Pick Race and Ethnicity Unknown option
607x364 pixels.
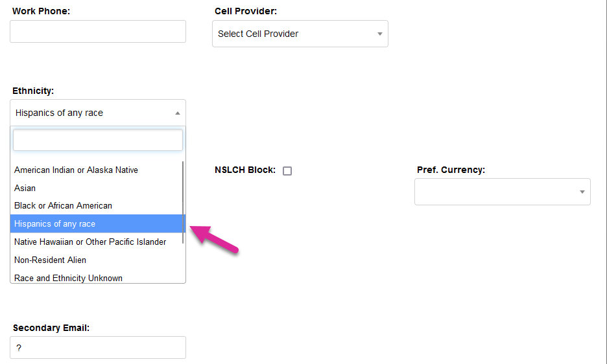[x=68, y=278]
